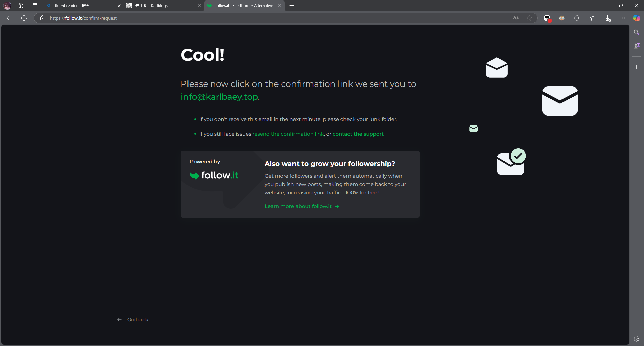
Task: Reload the page with refresh icon
Action: (24, 18)
